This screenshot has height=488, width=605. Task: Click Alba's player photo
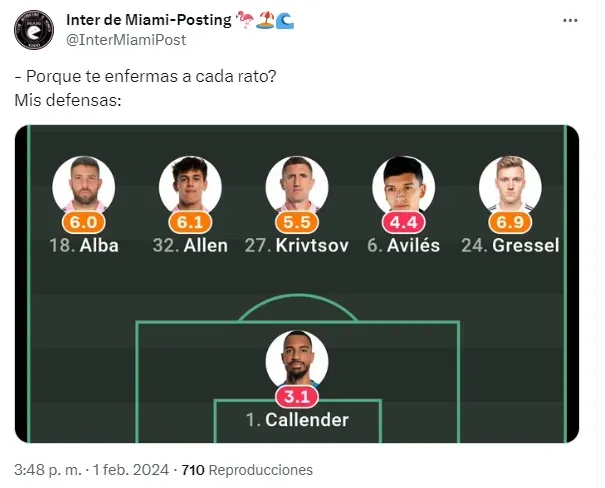(84, 184)
